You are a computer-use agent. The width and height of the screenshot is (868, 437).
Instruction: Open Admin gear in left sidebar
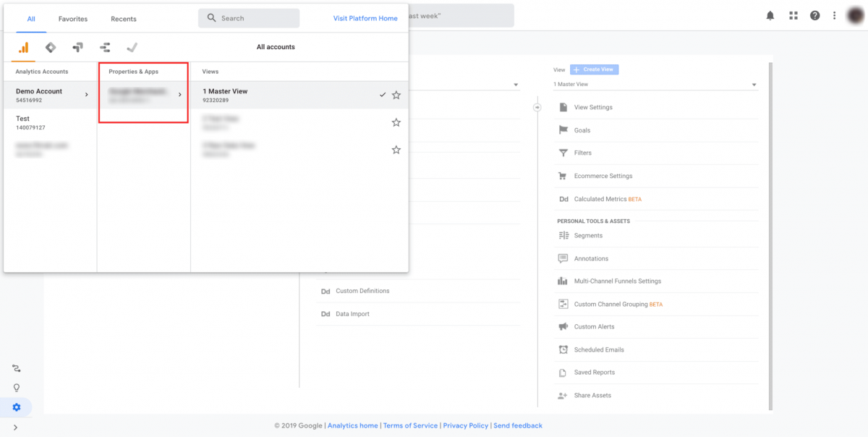tap(17, 407)
